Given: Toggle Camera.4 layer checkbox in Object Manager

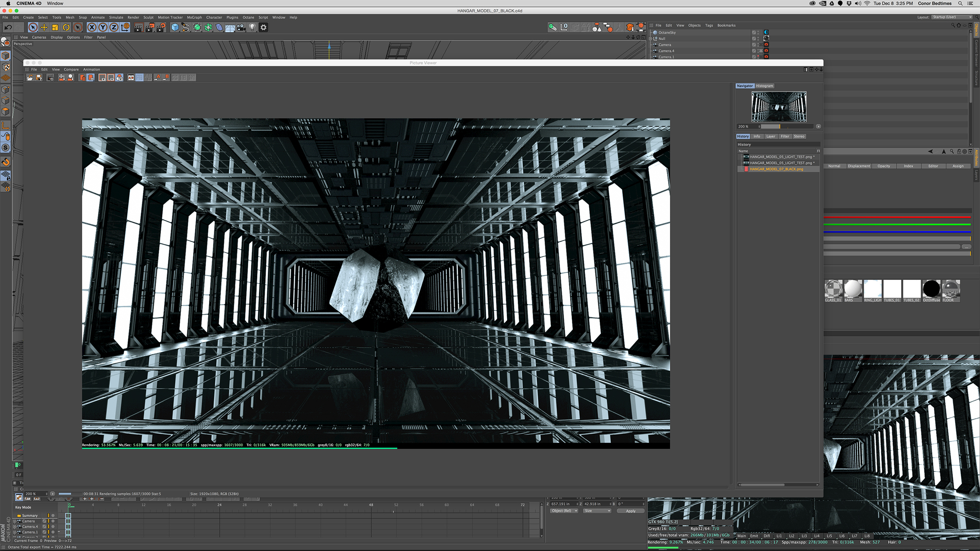Looking at the screenshot, I should click(x=753, y=51).
